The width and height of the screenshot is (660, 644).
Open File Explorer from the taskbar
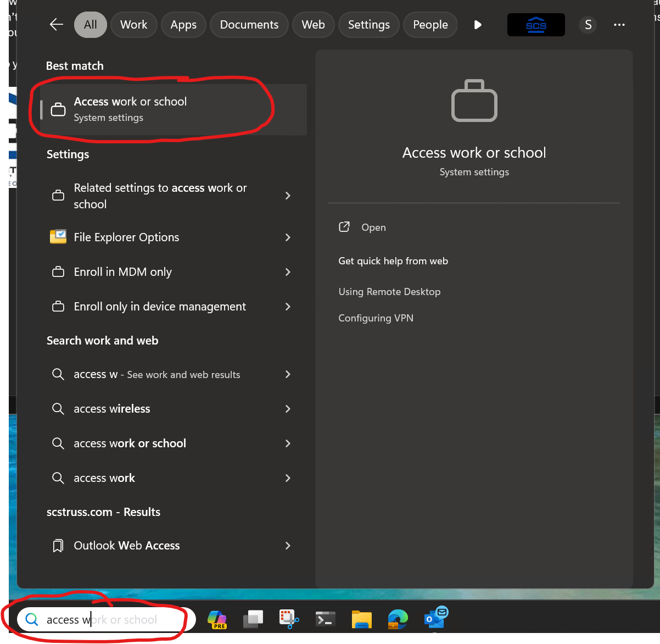click(x=362, y=619)
